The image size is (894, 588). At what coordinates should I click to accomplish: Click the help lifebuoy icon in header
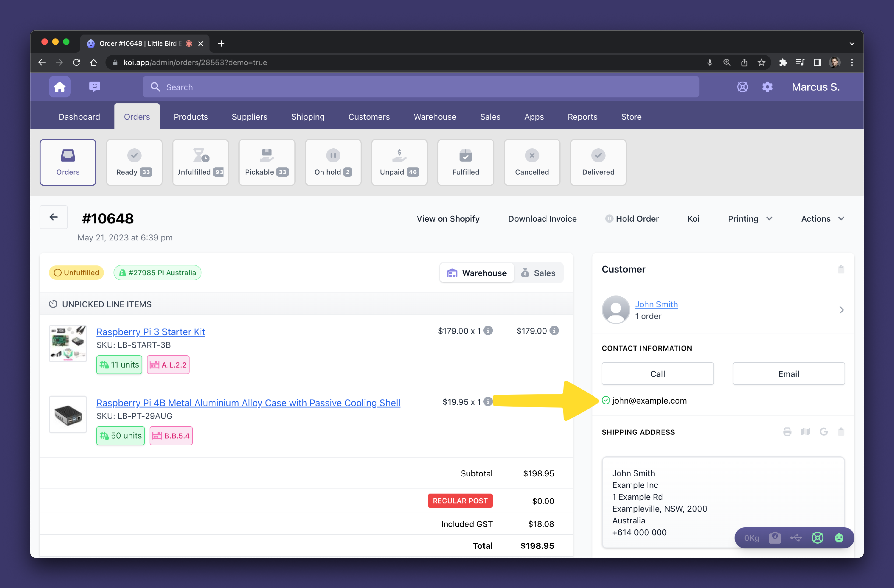pyautogui.click(x=742, y=87)
